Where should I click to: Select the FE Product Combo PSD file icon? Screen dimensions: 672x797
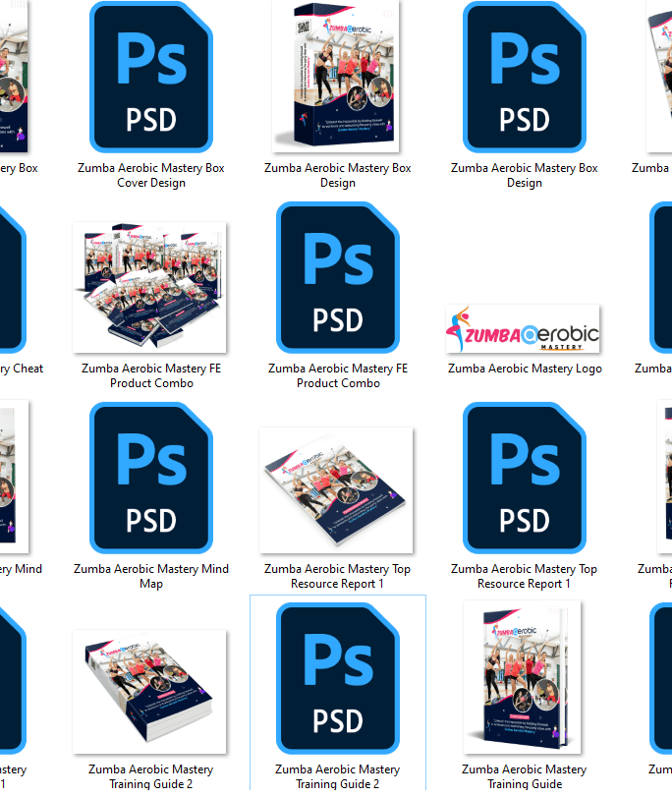338,277
